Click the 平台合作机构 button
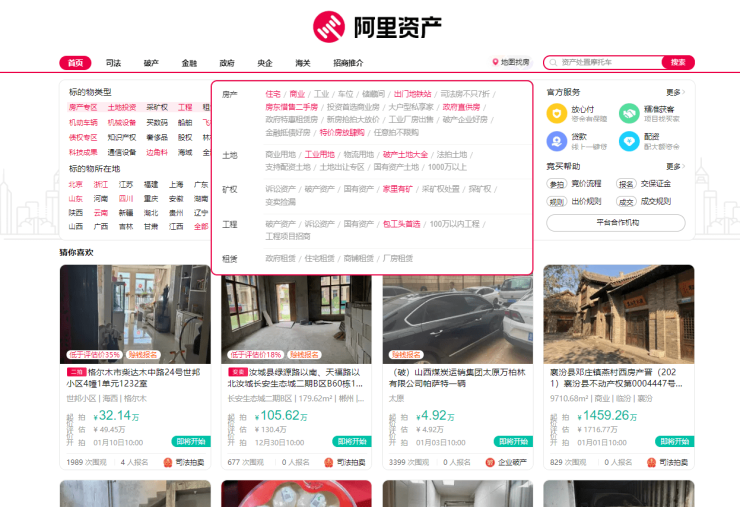The width and height of the screenshot is (740, 507). point(616,222)
